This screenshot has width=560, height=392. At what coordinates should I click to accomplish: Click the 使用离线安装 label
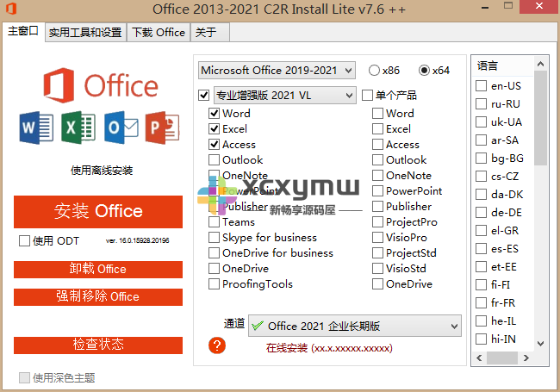pyautogui.click(x=102, y=171)
